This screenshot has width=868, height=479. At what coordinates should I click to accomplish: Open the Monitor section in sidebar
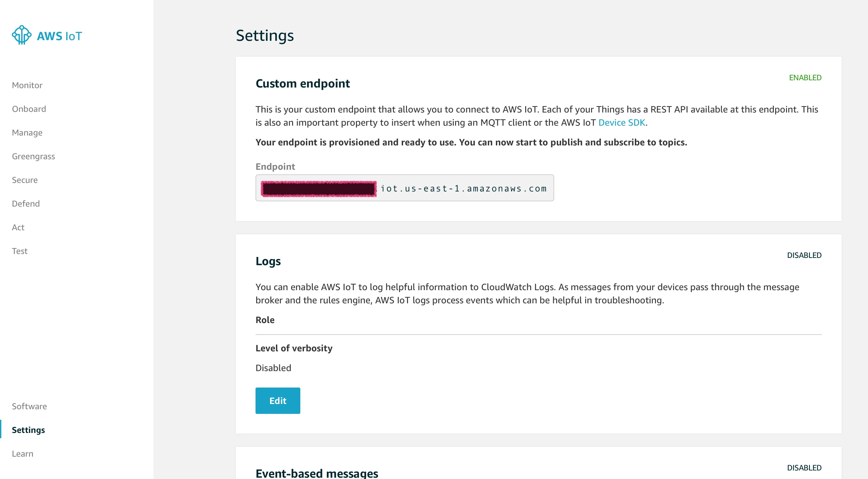point(27,85)
